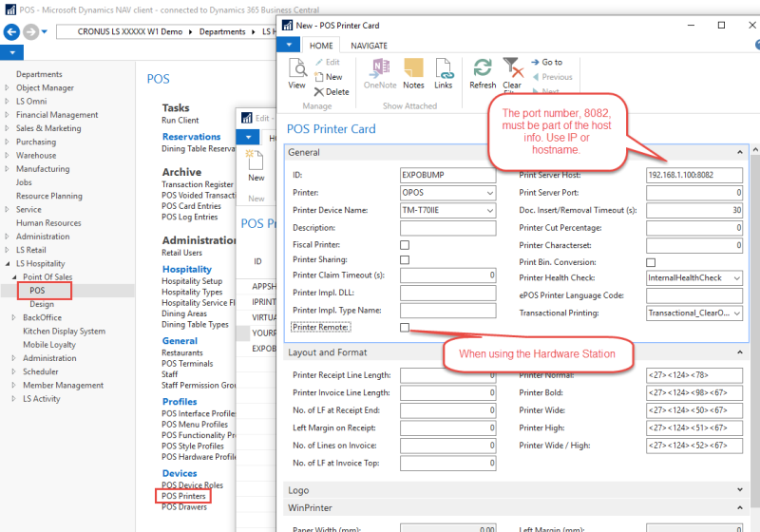Open the Retail Users link

pos(181,253)
